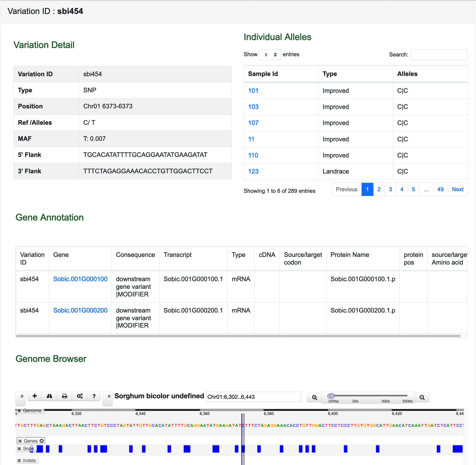This screenshot has height=465, width=476.
Task: Click the zoom level slider handle
Action: click(331, 396)
